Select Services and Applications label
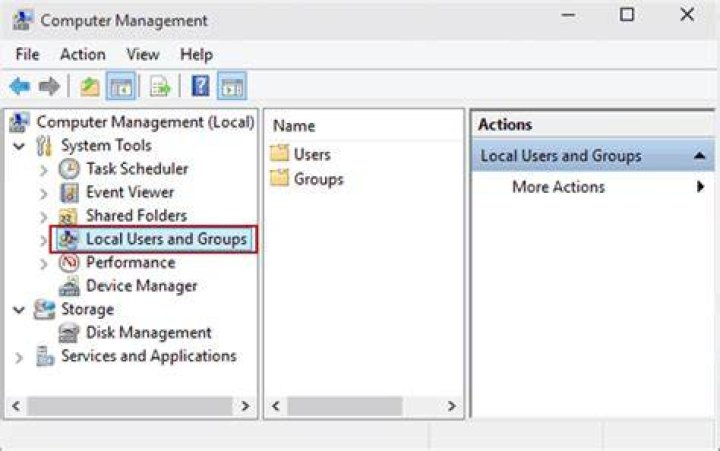The image size is (720, 451). coord(149,355)
